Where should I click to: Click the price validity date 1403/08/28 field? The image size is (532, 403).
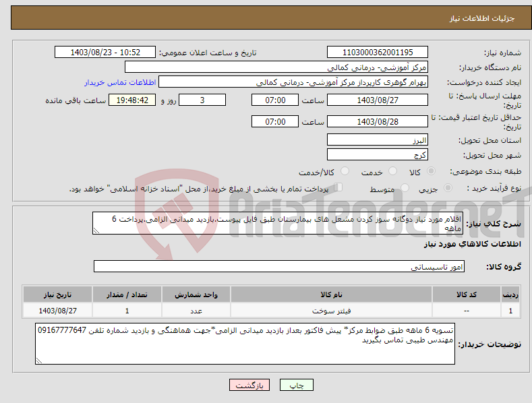pyautogui.click(x=378, y=121)
